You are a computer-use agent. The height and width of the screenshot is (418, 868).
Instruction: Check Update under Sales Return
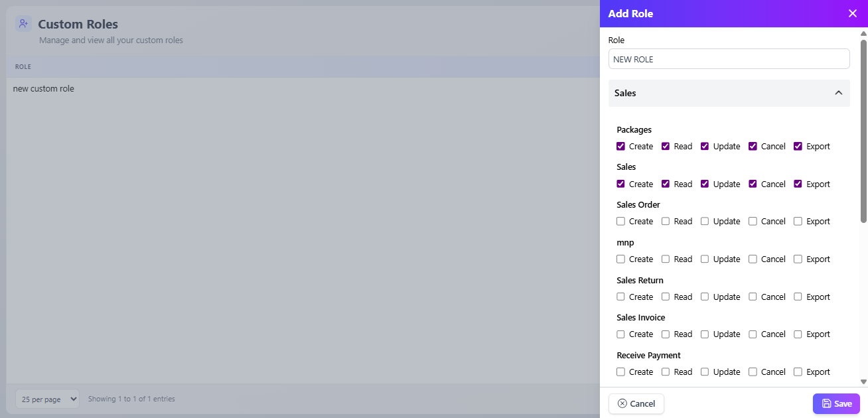[x=705, y=297]
